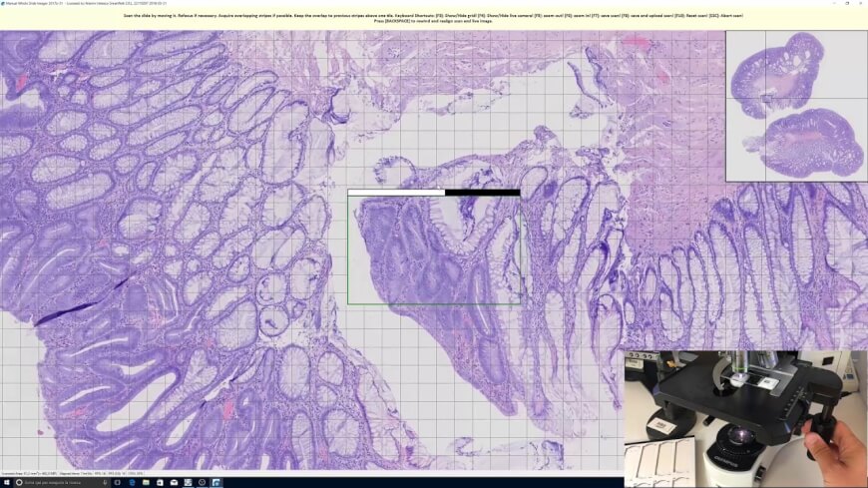Open the Windows Start menu

click(x=7, y=482)
